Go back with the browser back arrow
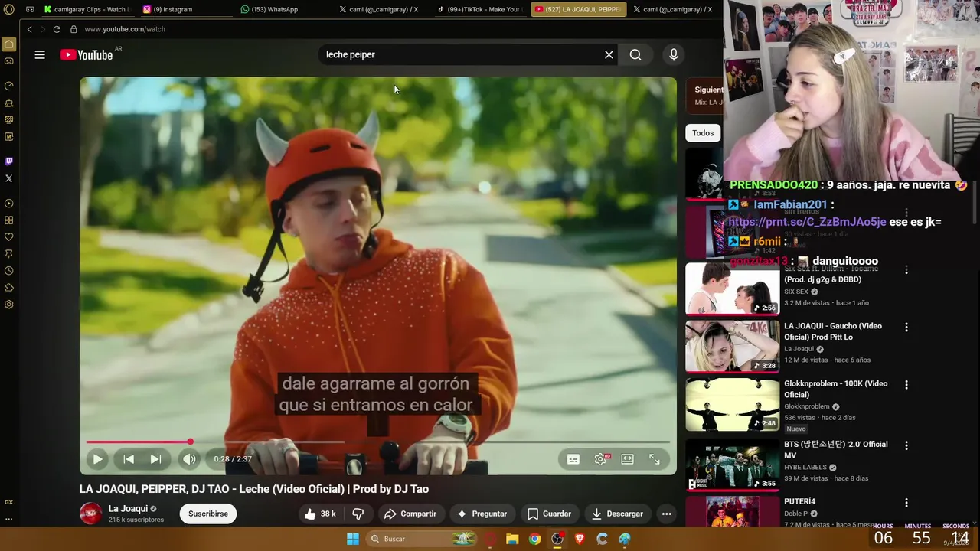 (29, 29)
